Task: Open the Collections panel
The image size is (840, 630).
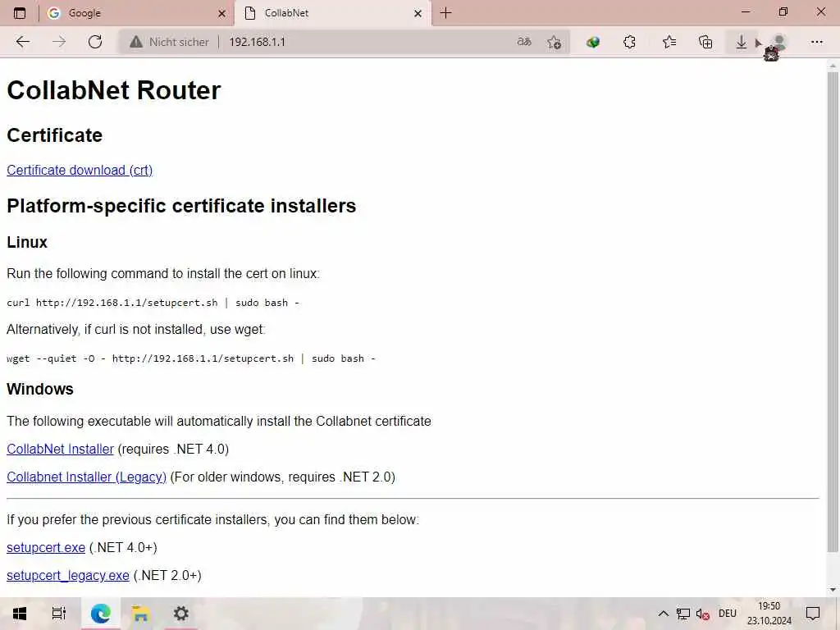Action: pos(705,42)
